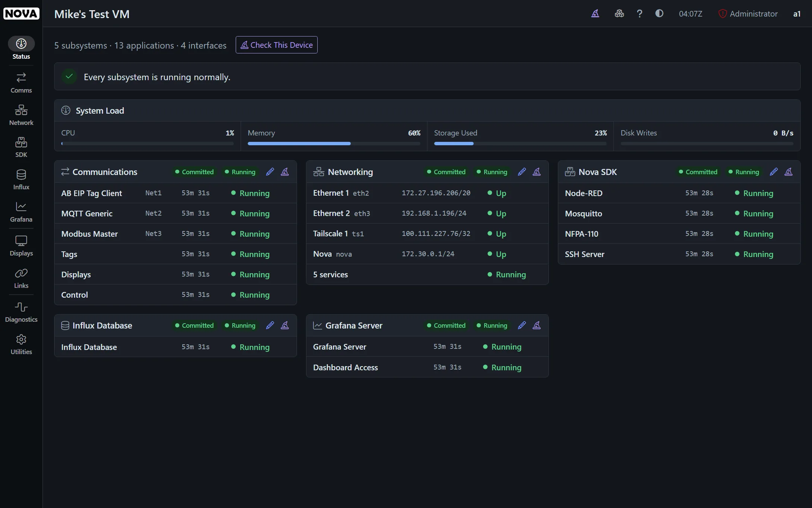This screenshot has height=508, width=812.
Task: Open SDK section in sidebar
Action: [21, 148]
